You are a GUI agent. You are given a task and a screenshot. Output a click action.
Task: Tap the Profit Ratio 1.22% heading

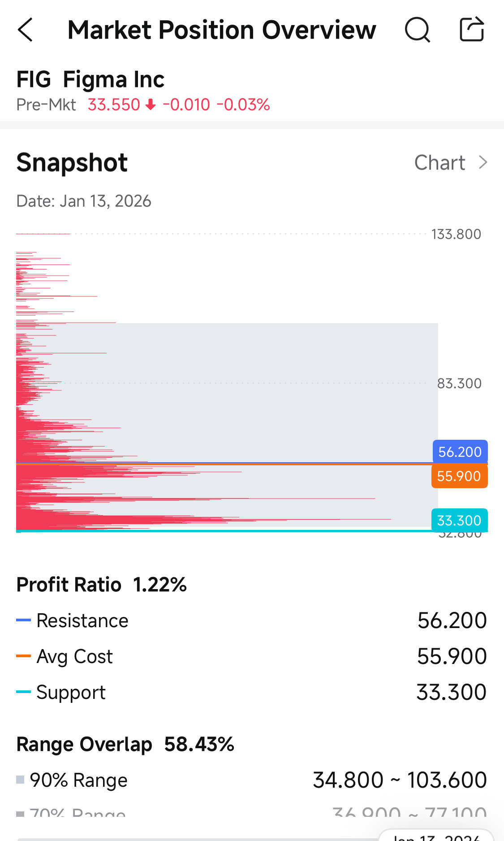tap(102, 585)
